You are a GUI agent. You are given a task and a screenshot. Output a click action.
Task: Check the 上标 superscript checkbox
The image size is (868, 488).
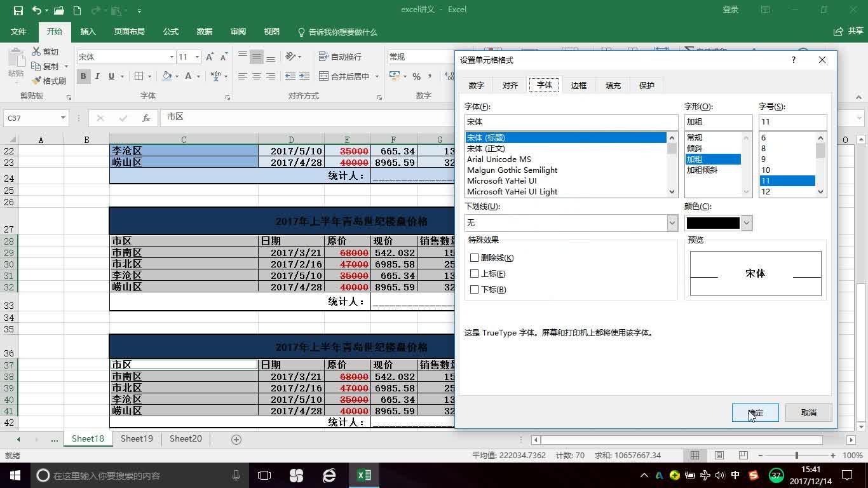coord(474,274)
